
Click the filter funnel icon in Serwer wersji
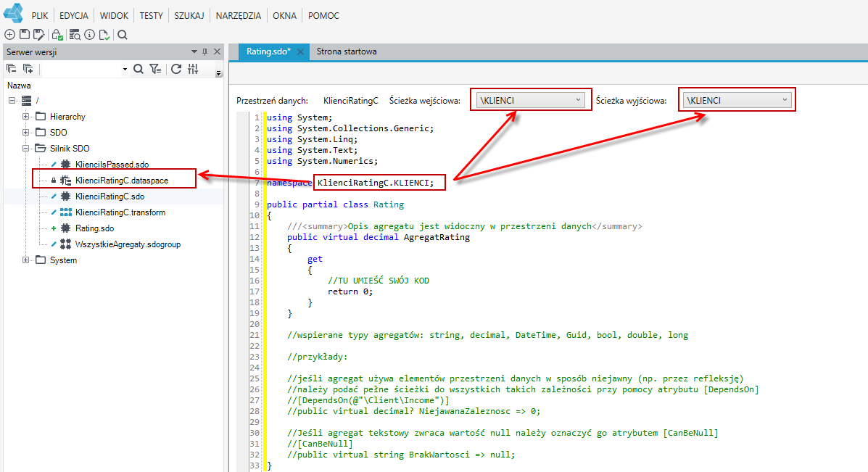tap(156, 69)
